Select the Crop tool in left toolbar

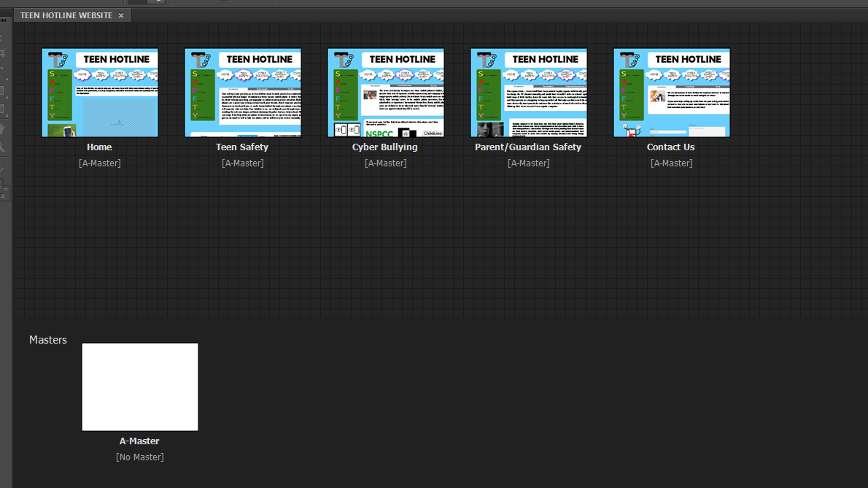pos(3,54)
